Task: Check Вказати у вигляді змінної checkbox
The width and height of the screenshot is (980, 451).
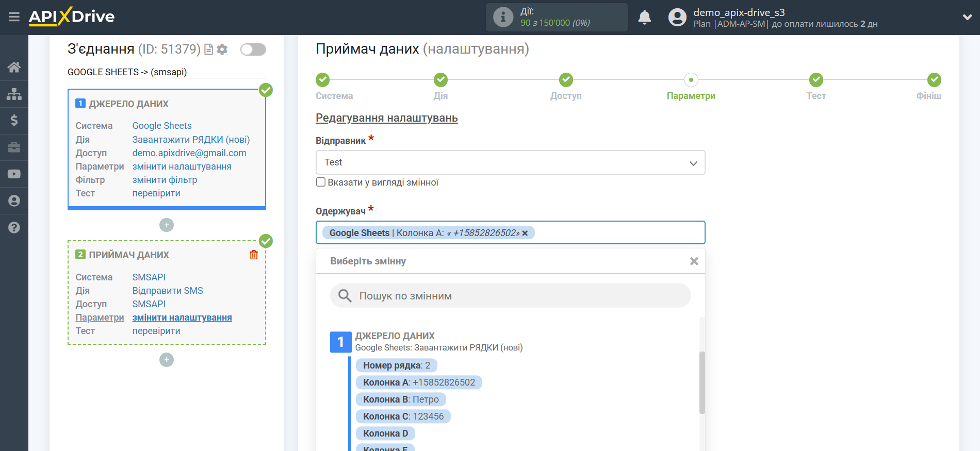Action: coord(321,182)
